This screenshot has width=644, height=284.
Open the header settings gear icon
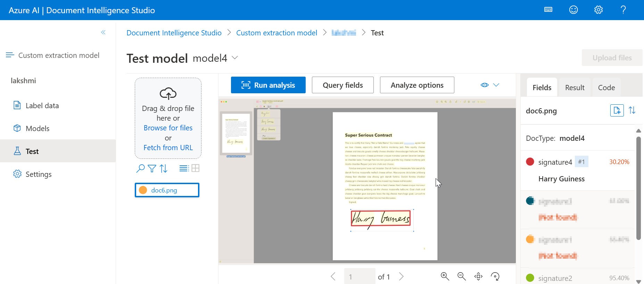[x=598, y=10]
